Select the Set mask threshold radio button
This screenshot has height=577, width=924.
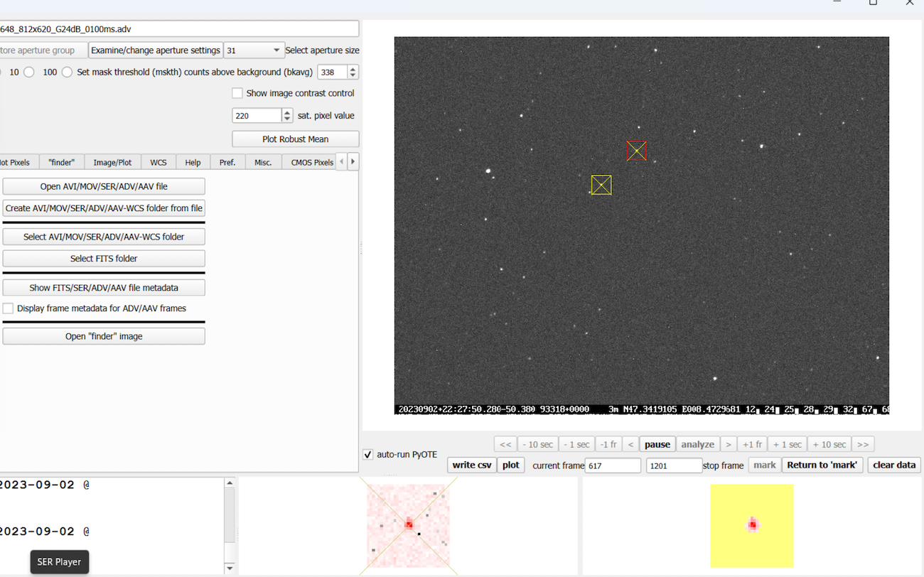coord(67,72)
